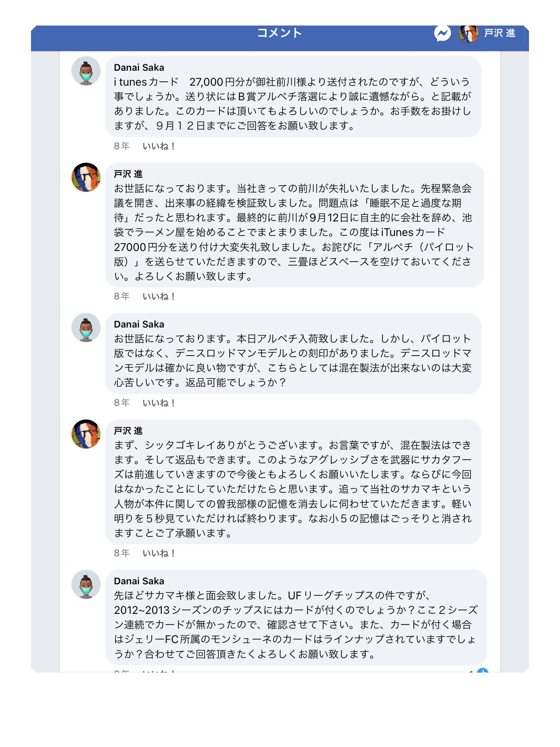Click 8年 timestamp under シッタゴキレイ reply
Viewport: 560px width, 747px height.
point(122,553)
